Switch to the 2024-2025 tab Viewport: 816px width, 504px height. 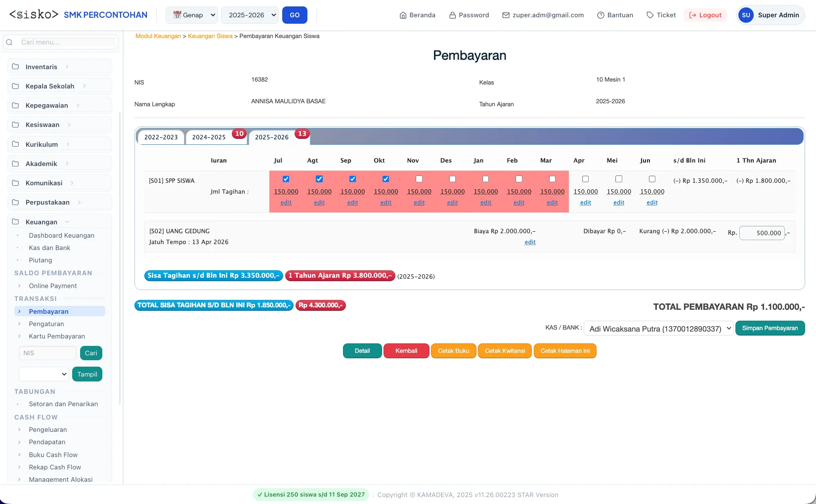[x=209, y=137]
